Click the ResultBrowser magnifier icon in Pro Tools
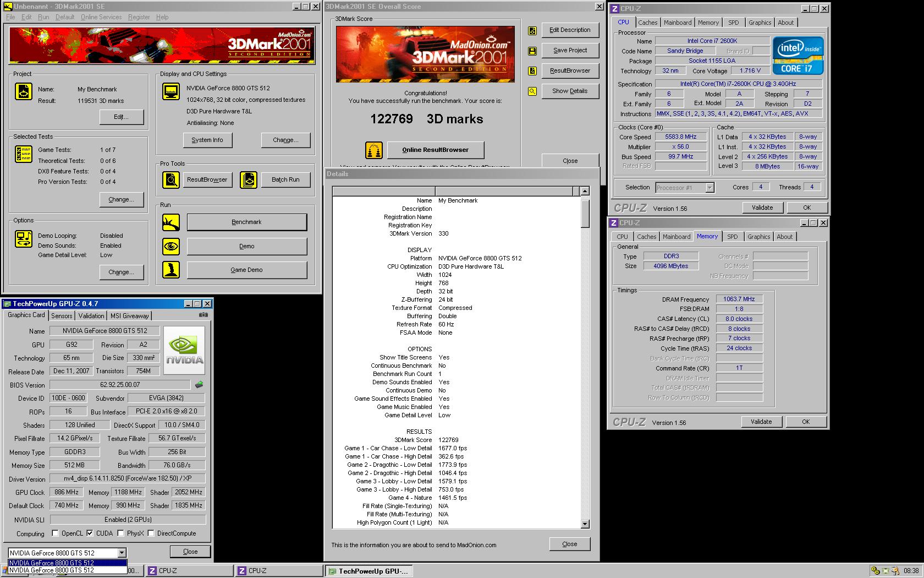This screenshot has width=924, height=578. click(x=171, y=179)
